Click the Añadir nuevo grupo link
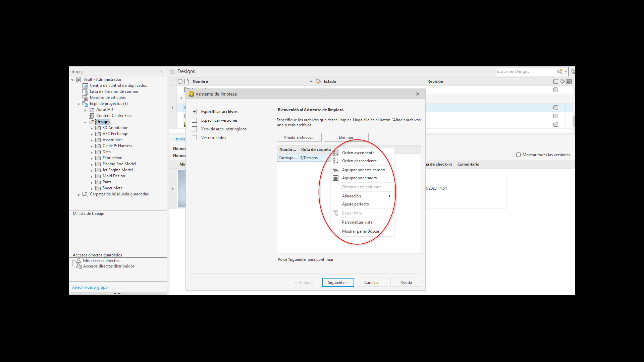This screenshot has width=644, height=362. (x=90, y=287)
